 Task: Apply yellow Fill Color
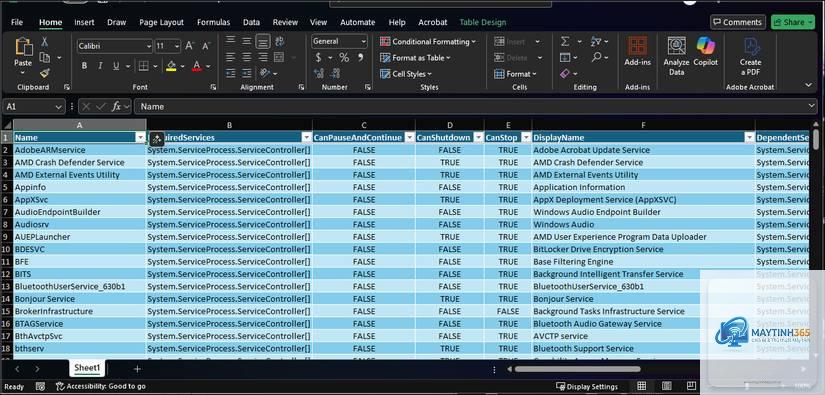pyautogui.click(x=171, y=66)
